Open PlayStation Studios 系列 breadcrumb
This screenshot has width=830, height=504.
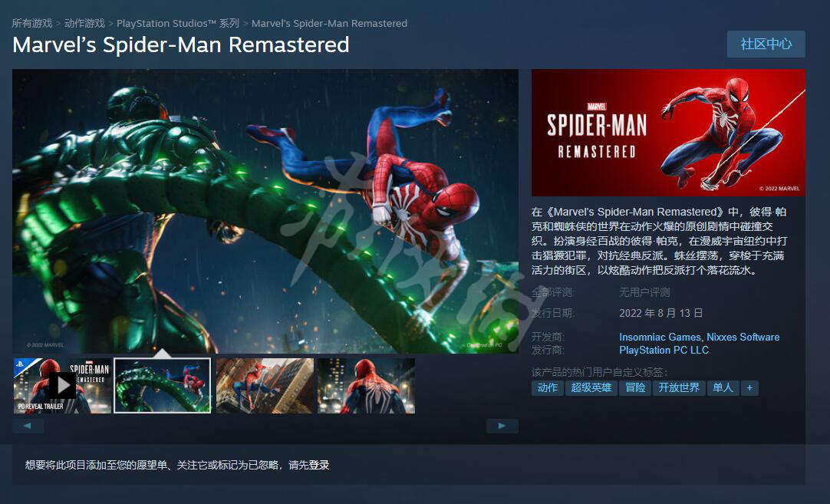tap(178, 23)
